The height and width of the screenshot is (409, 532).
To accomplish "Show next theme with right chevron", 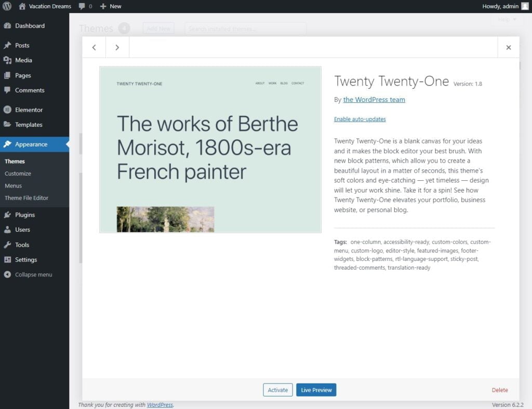I will click(117, 47).
